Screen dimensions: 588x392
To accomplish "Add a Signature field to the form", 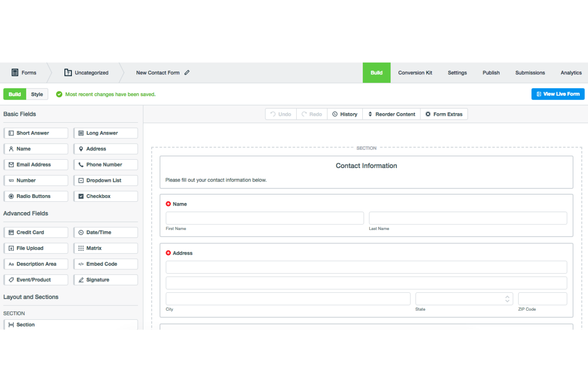I will tap(105, 280).
